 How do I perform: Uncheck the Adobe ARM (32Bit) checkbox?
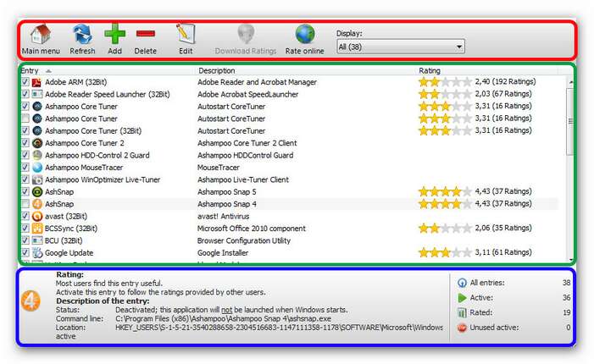[25, 82]
